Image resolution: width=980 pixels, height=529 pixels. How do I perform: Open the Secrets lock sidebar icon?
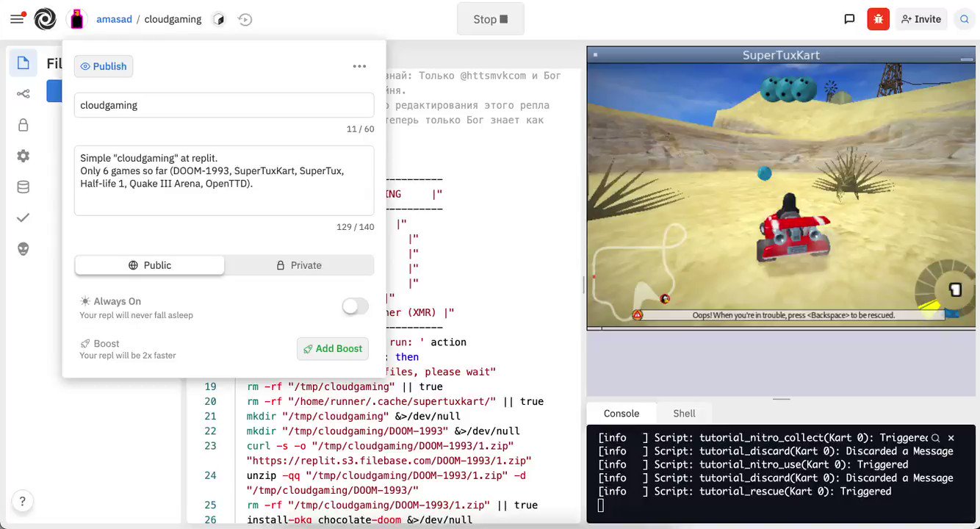tap(24, 125)
